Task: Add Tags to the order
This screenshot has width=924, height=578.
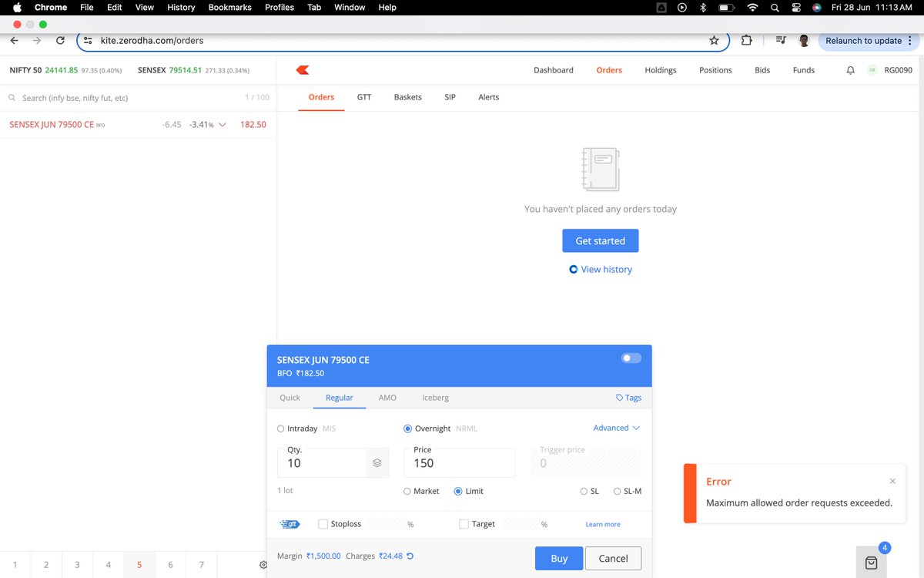Action: coord(629,398)
